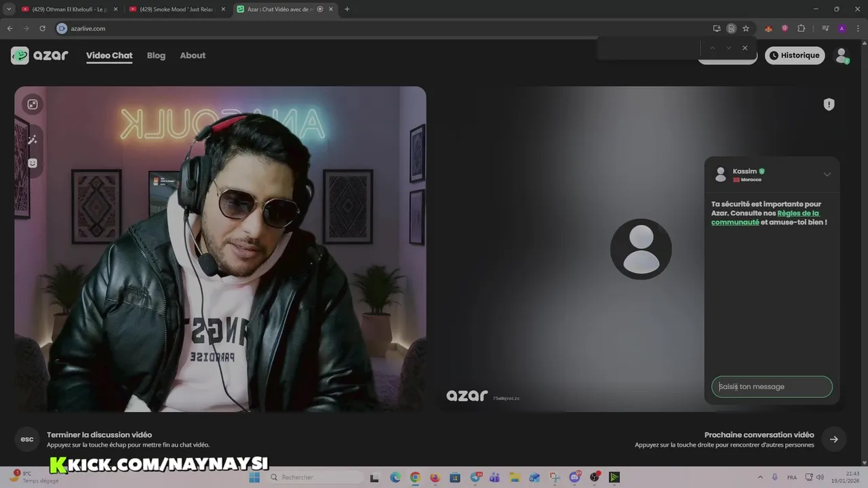Go back in browser

click(x=9, y=28)
